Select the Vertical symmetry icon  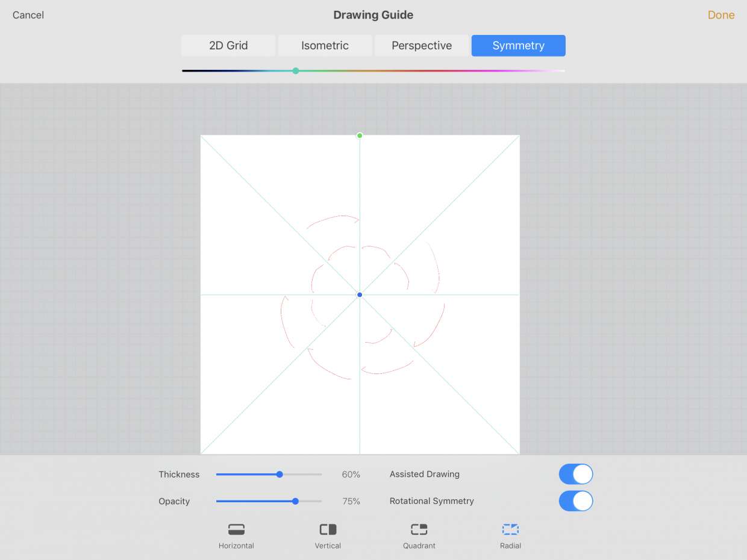click(328, 530)
